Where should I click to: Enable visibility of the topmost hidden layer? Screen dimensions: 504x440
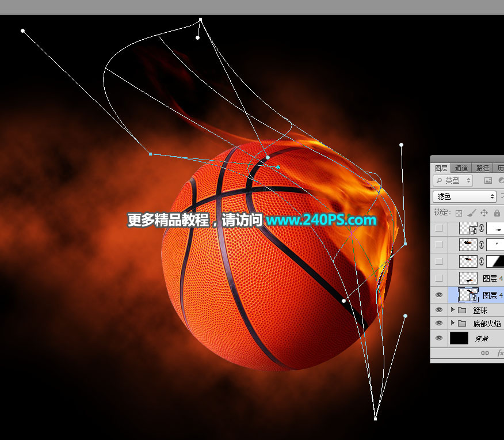click(438, 227)
